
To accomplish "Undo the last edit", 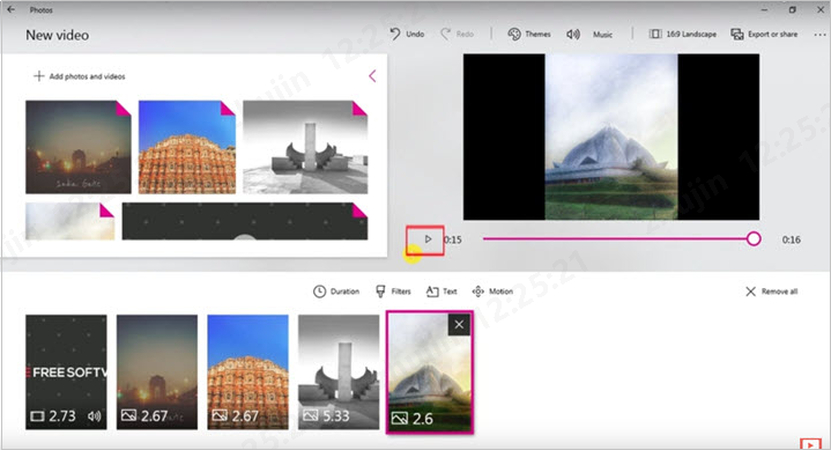I will point(407,34).
